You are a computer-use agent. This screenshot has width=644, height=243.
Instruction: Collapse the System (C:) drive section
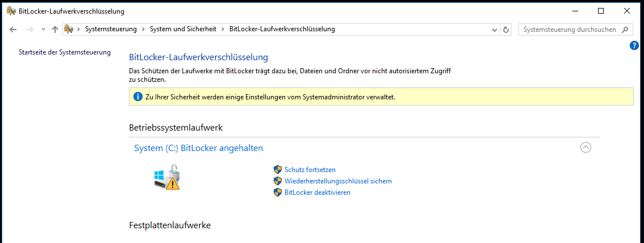[586, 148]
